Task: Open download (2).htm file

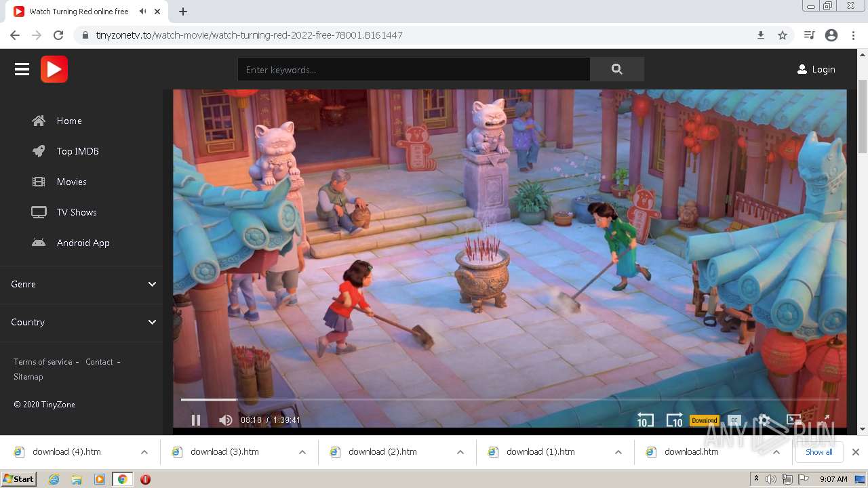Action: tap(382, 452)
